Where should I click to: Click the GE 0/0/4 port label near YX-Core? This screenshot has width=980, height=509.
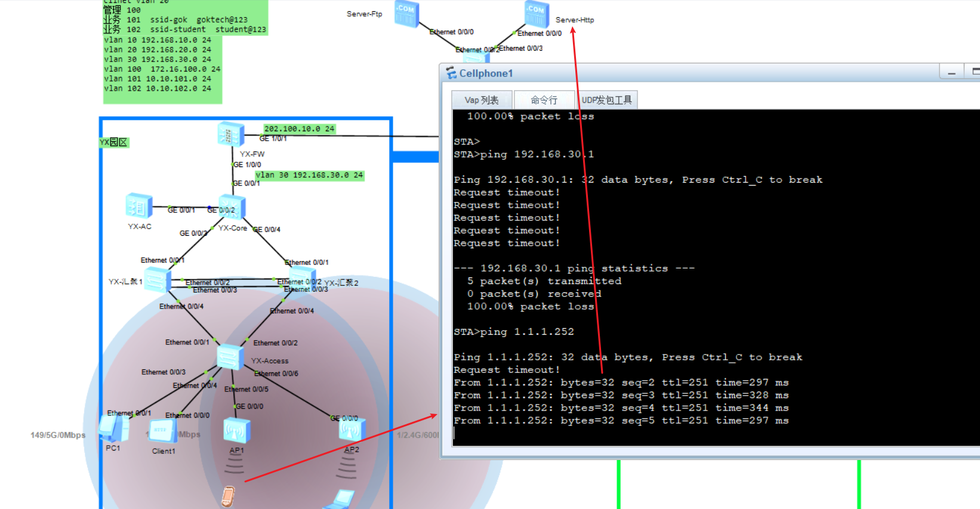[267, 229]
